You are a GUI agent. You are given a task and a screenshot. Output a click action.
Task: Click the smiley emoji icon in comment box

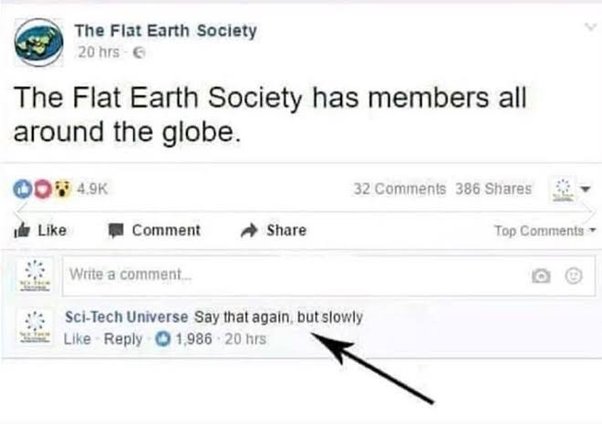[x=574, y=275]
